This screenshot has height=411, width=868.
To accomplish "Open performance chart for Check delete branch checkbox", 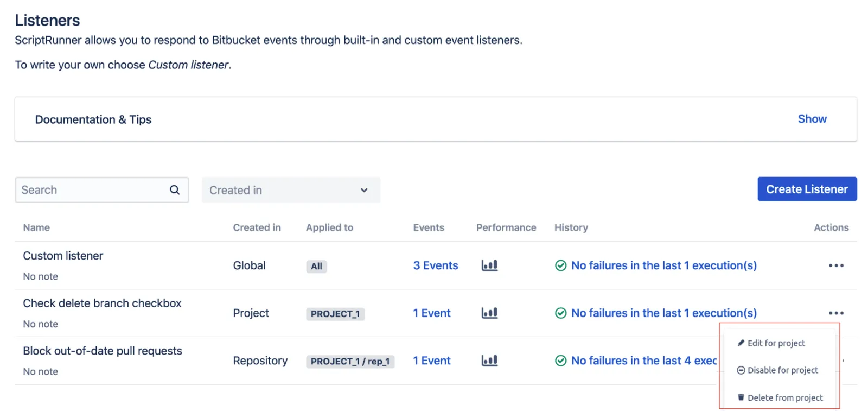I will (x=489, y=313).
